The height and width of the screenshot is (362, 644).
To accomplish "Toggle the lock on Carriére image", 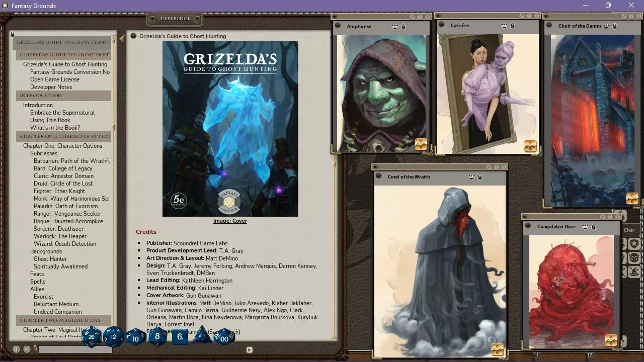I will (x=513, y=26).
